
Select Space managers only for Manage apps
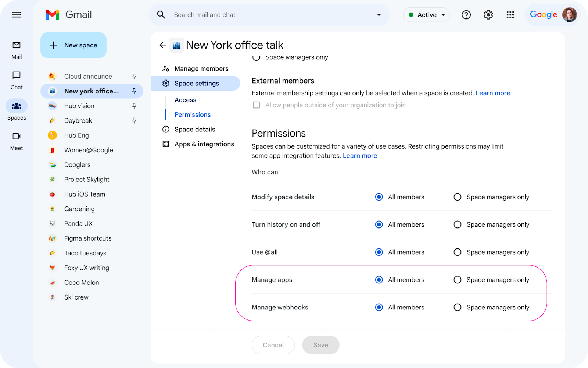pyautogui.click(x=458, y=280)
